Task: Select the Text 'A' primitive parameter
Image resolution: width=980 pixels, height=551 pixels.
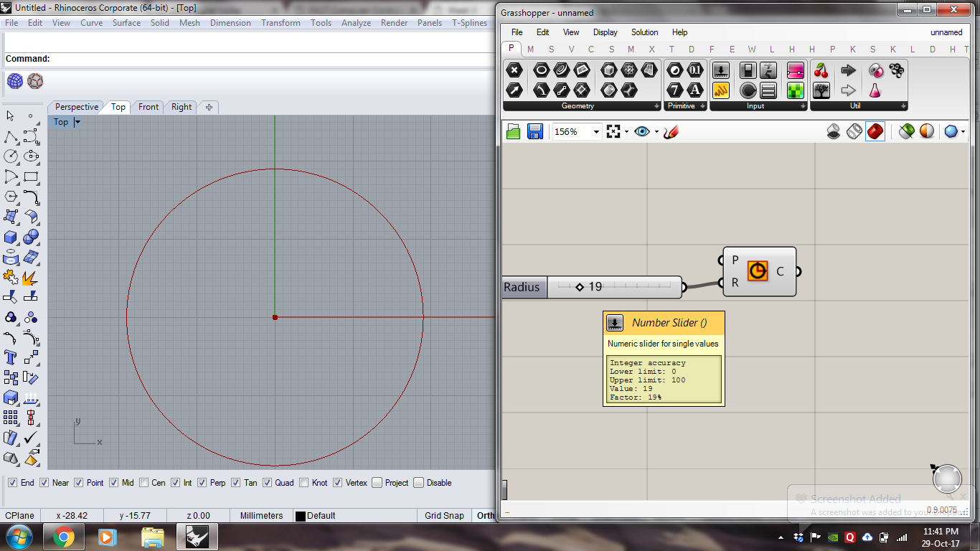Action: (x=695, y=90)
